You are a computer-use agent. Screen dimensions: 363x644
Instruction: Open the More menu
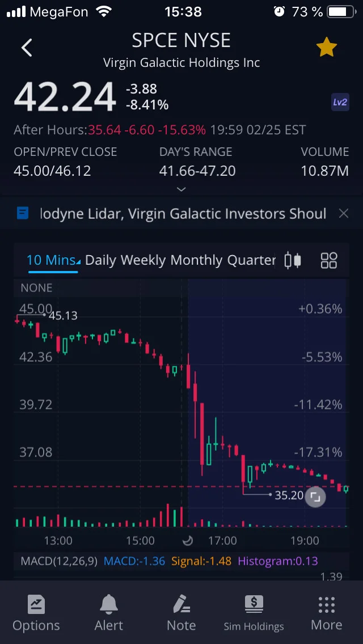point(326,613)
